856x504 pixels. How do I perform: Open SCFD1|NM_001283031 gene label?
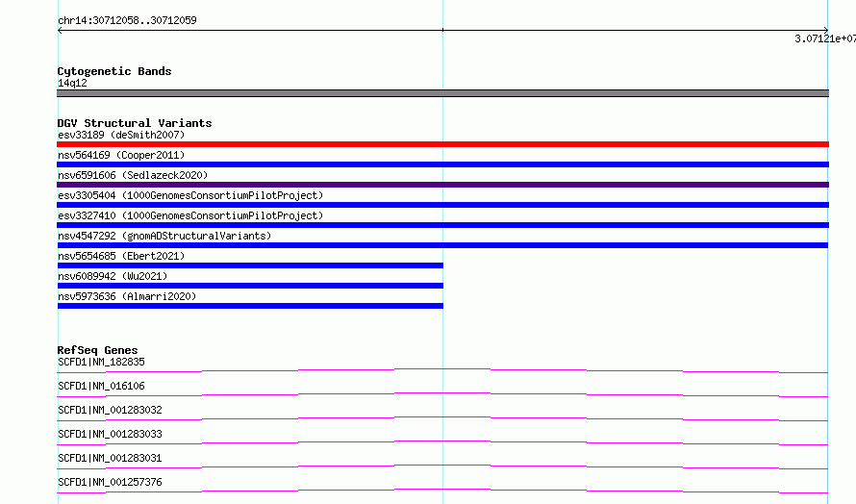[110, 458]
